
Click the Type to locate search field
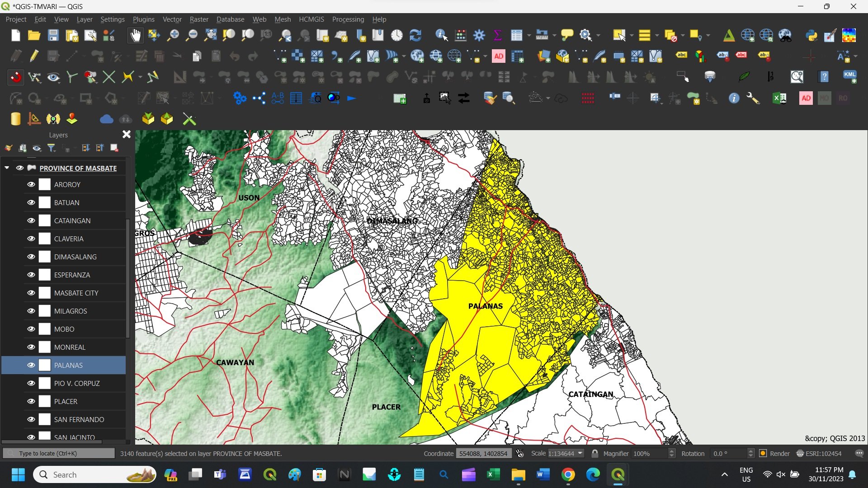click(59, 453)
